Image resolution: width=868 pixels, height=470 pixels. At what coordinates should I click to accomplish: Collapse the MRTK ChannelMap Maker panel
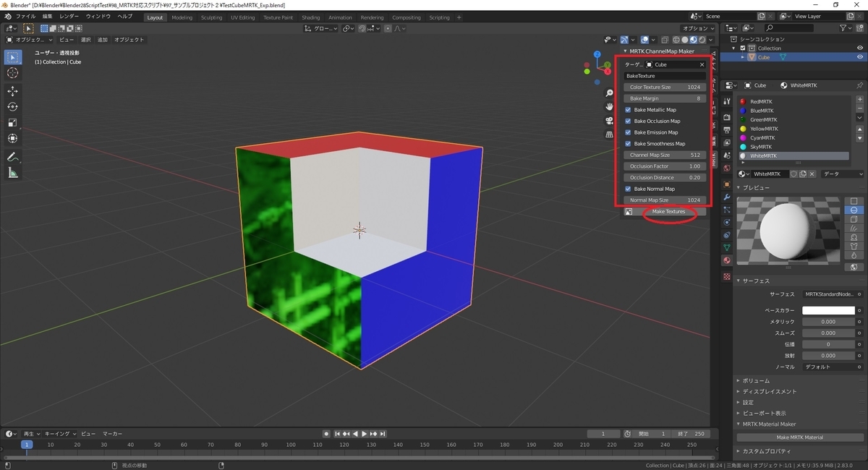(626, 51)
